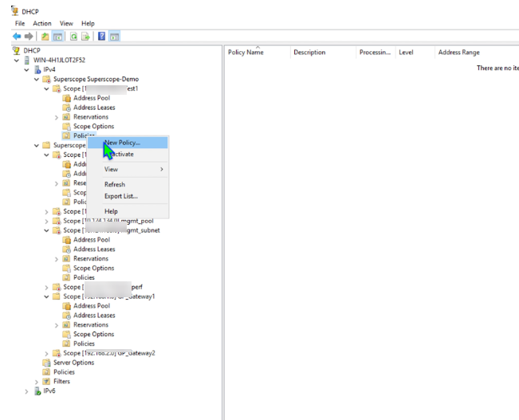Viewport: 519px width, 420px height.
Task: Select Export List... in the context menu
Action: (120, 196)
